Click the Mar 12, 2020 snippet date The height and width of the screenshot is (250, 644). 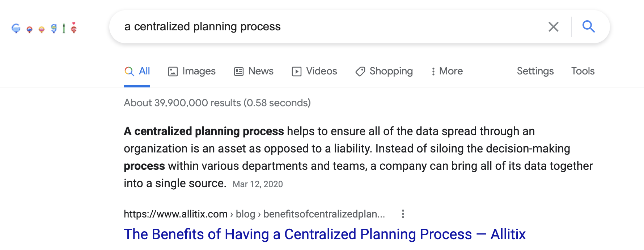coord(258,184)
